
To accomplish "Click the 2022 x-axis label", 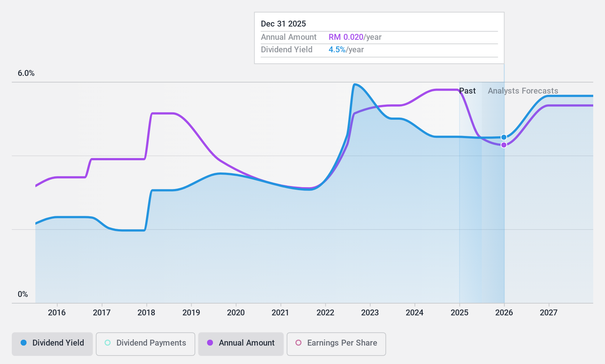I will pos(325,313).
